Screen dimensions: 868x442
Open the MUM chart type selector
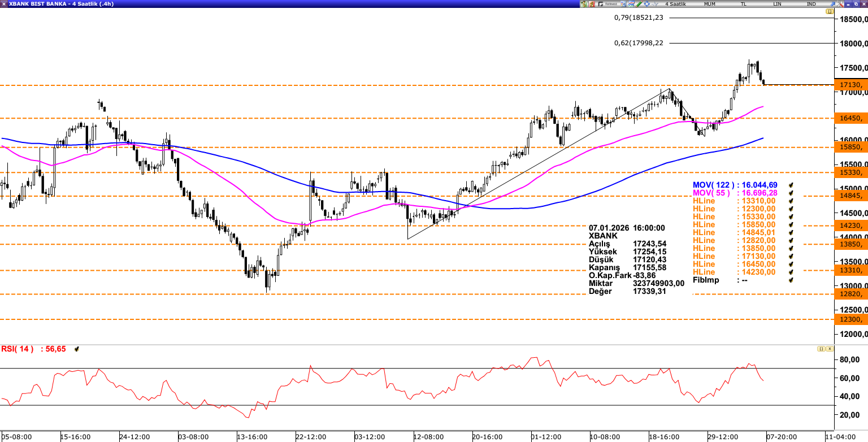[710, 4]
